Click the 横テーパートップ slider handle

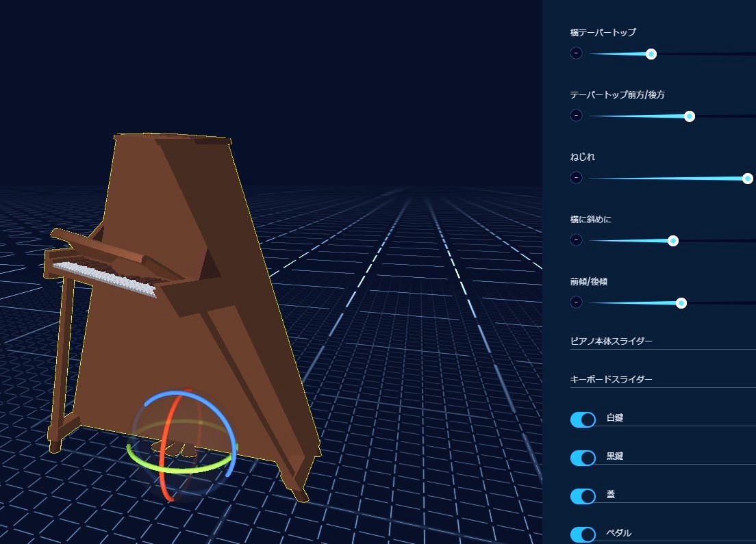click(651, 54)
